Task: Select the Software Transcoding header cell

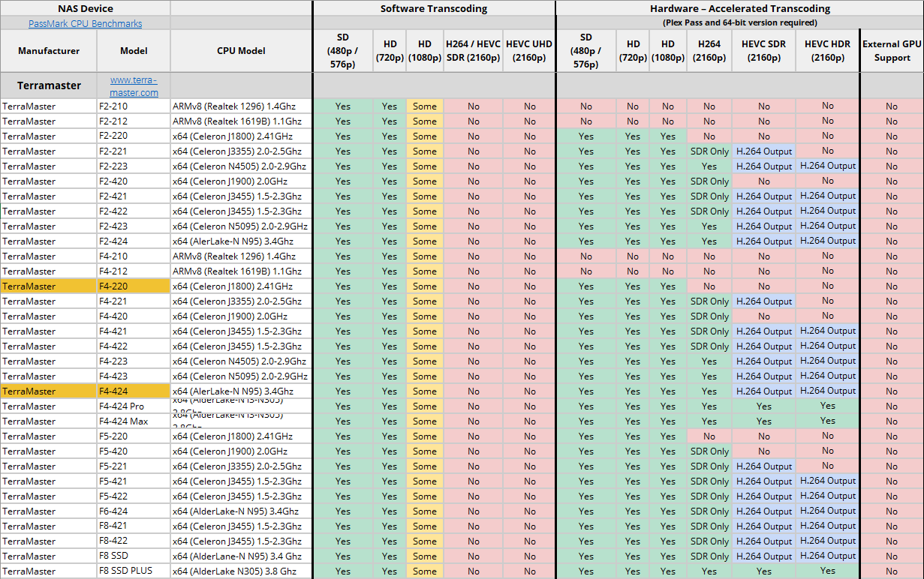Action: coord(434,8)
